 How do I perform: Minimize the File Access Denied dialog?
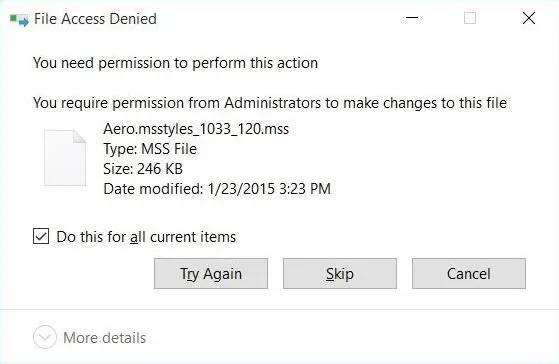tap(412, 18)
